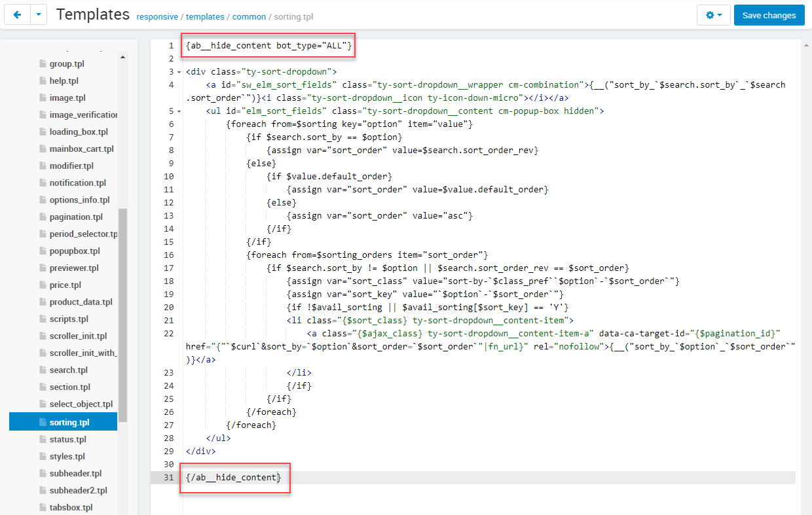This screenshot has width=812, height=515.
Task: Click file icon beside search.tpl
Action: click(x=43, y=370)
